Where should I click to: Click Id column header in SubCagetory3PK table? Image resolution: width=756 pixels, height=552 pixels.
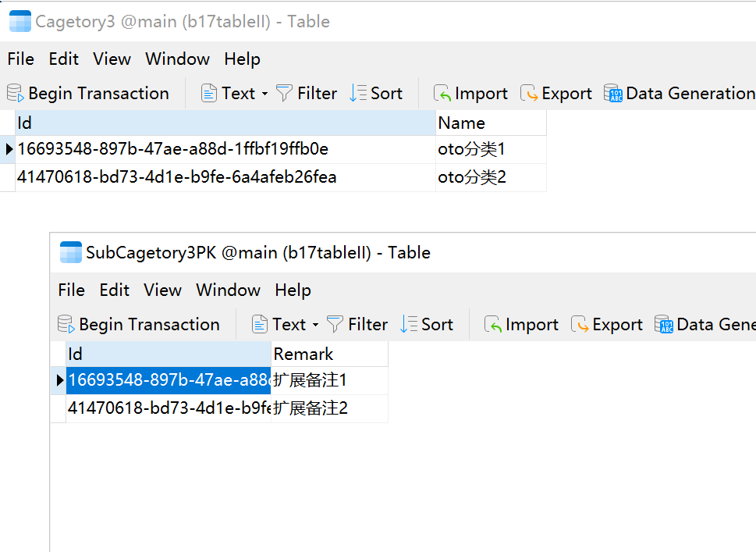169,354
